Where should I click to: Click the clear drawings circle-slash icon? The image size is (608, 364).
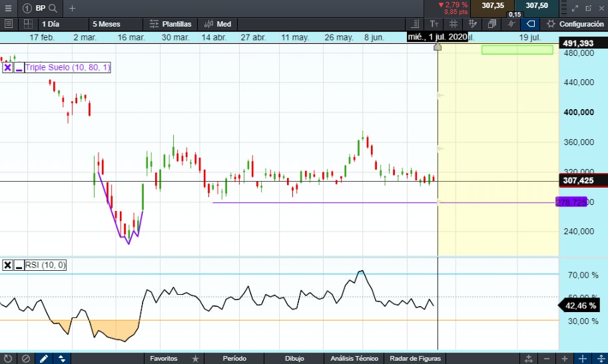(x=25, y=359)
